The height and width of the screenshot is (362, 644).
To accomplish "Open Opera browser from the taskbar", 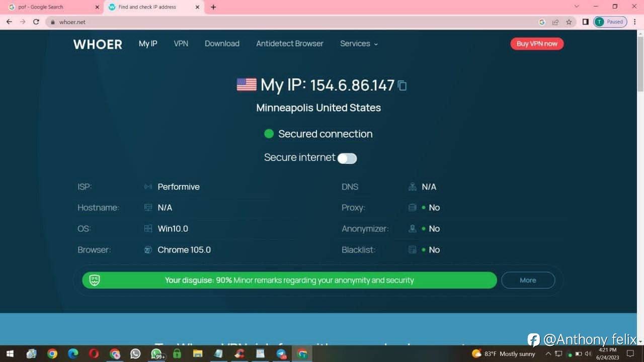I will [x=94, y=354].
